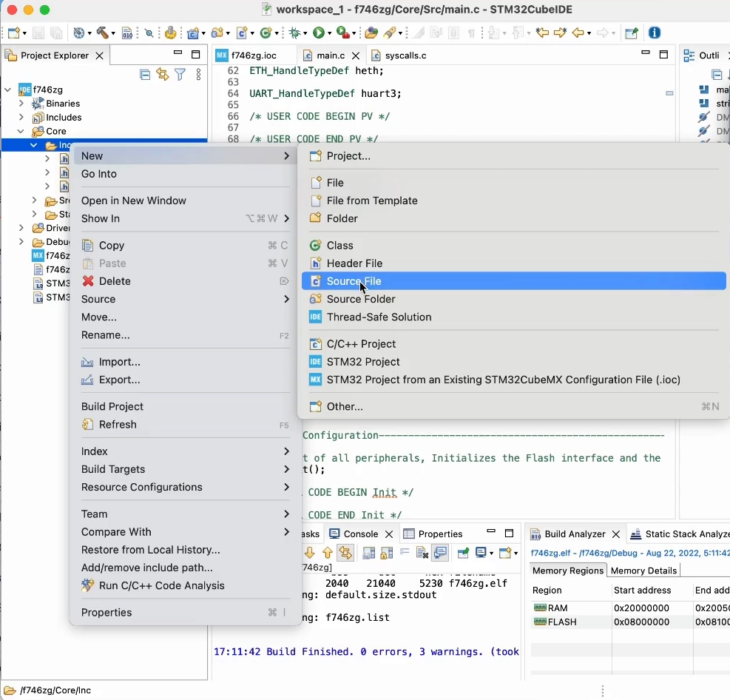The image size is (730, 700).
Task: Open the Filter icon in Project Explorer
Action: (180, 74)
